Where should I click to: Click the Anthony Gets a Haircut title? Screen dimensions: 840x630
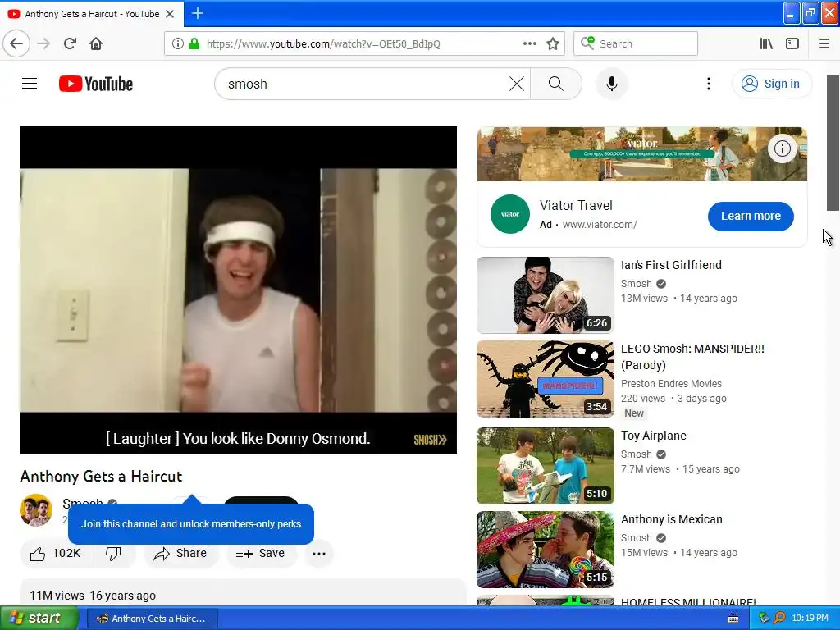point(101,477)
